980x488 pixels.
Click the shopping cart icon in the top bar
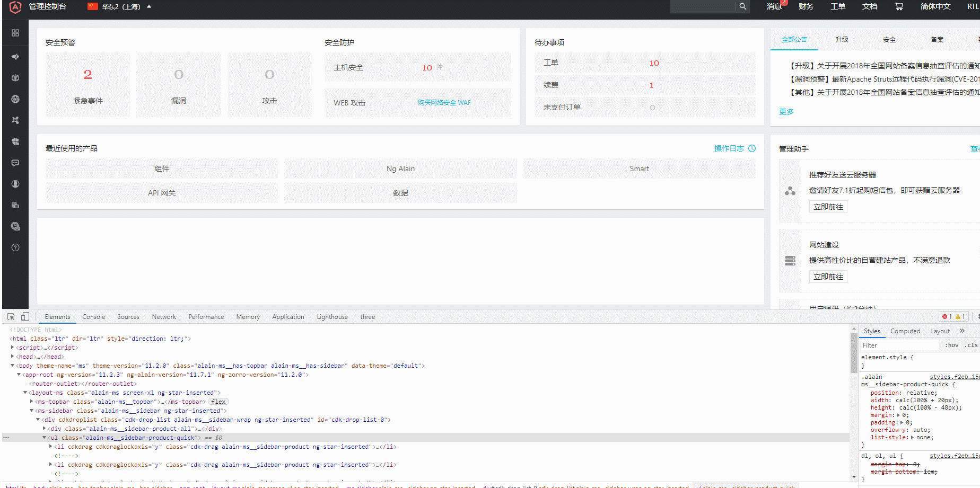(x=899, y=6)
